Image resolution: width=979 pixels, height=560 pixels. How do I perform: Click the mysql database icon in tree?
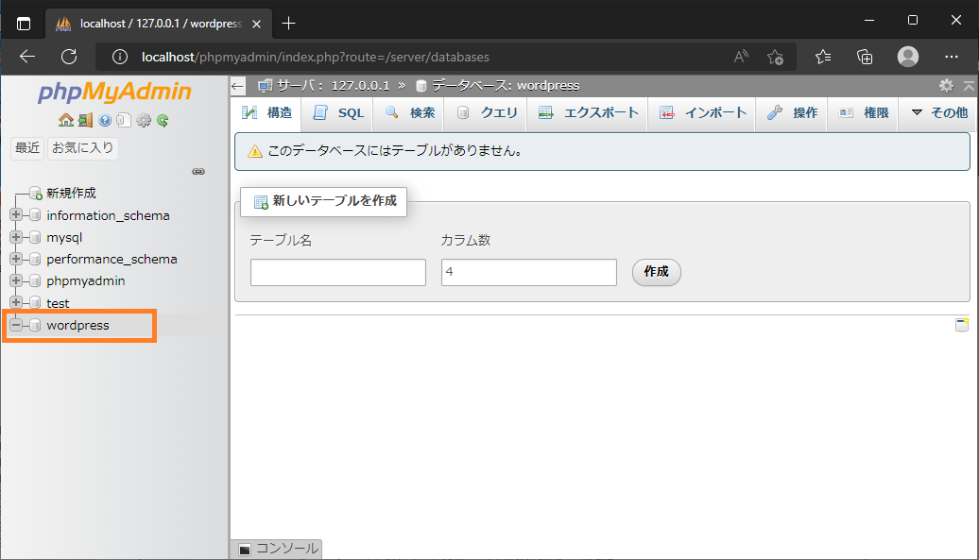point(35,237)
